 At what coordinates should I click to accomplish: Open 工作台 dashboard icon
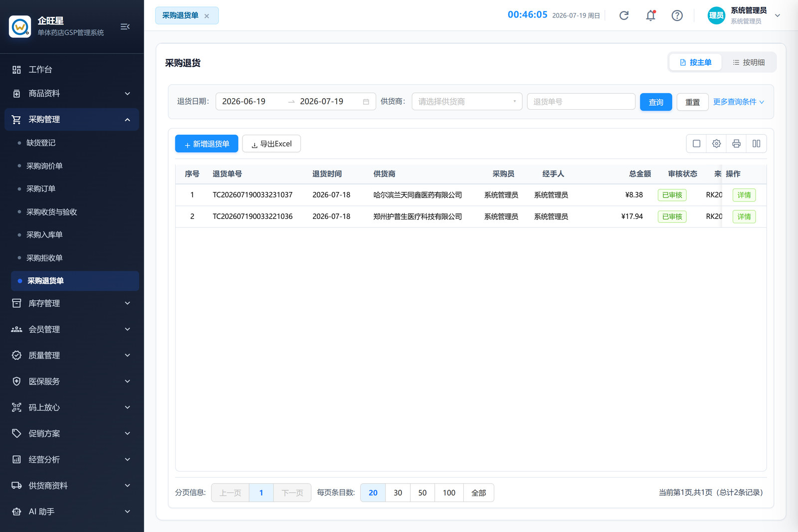pyautogui.click(x=16, y=70)
